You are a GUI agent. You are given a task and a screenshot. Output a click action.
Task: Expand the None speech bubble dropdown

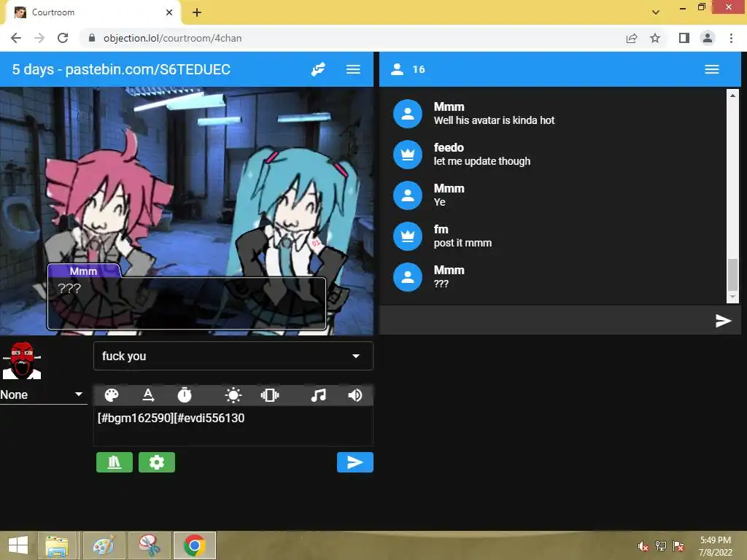pyautogui.click(x=43, y=394)
